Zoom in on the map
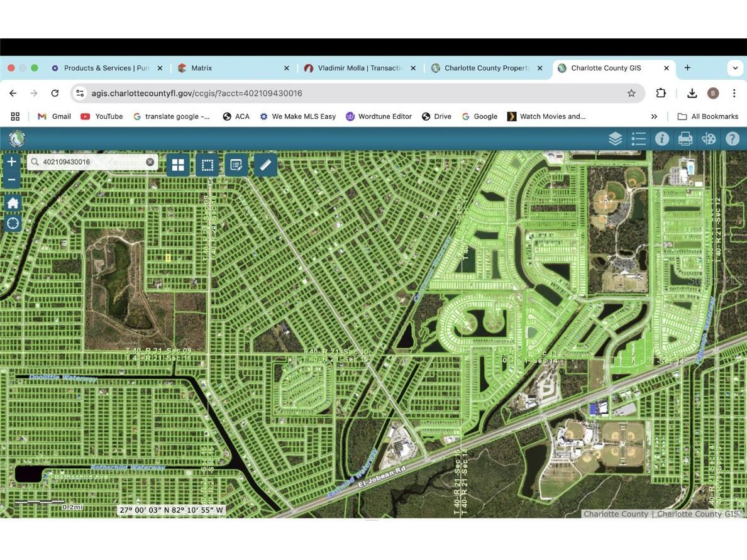 [x=11, y=162]
